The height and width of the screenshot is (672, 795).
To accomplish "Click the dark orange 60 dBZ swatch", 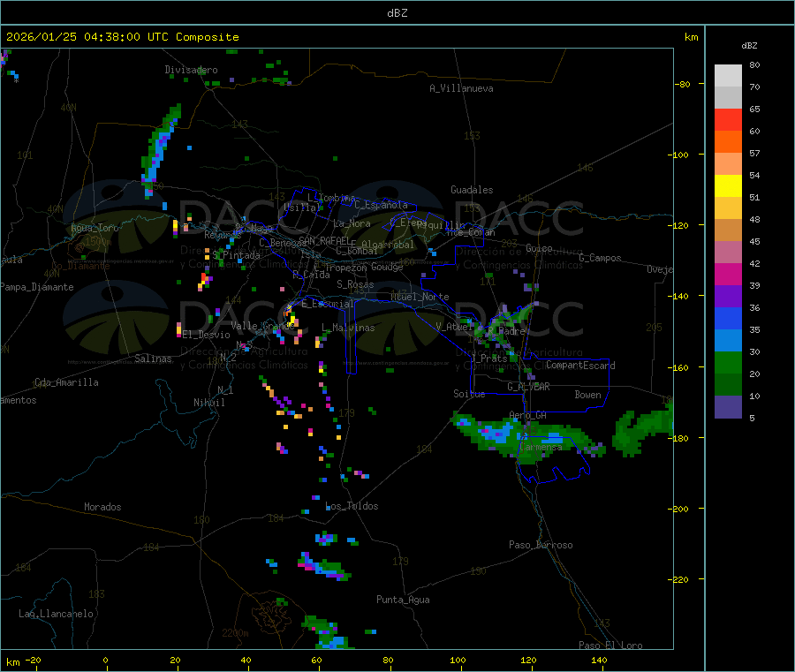I will pos(728,142).
